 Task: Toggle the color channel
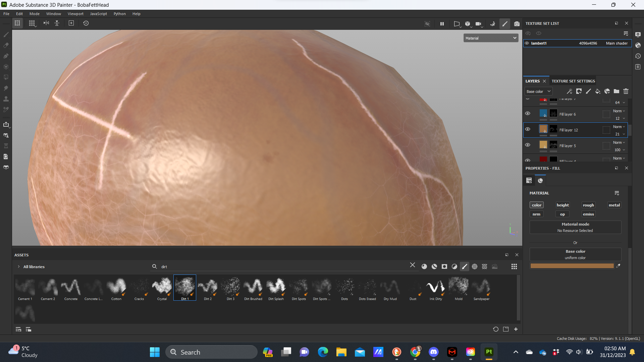pyautogui.click(x=537, y=205)
